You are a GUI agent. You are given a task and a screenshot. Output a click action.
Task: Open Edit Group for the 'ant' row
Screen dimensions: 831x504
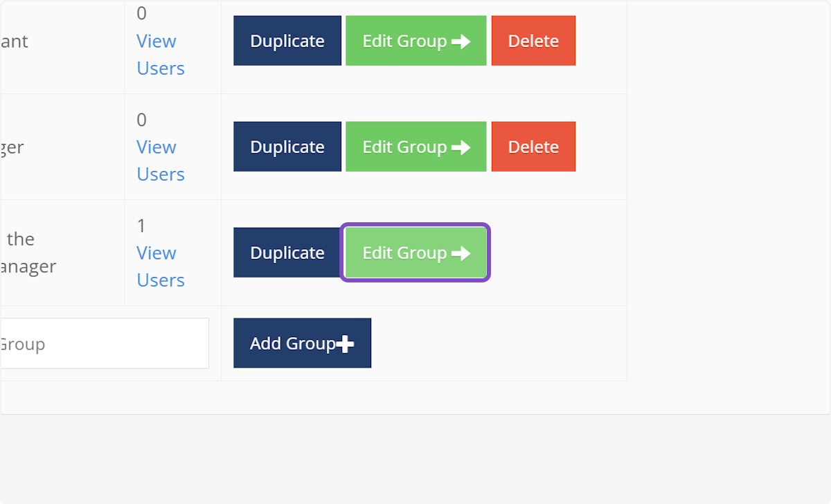pos(404,41)
